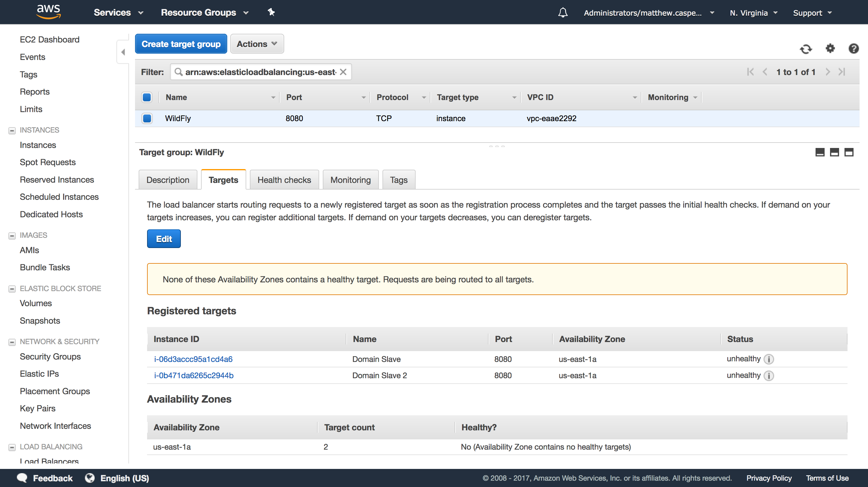
Task: Collapse the sidebar using the arrow tab
Action: 123,52
